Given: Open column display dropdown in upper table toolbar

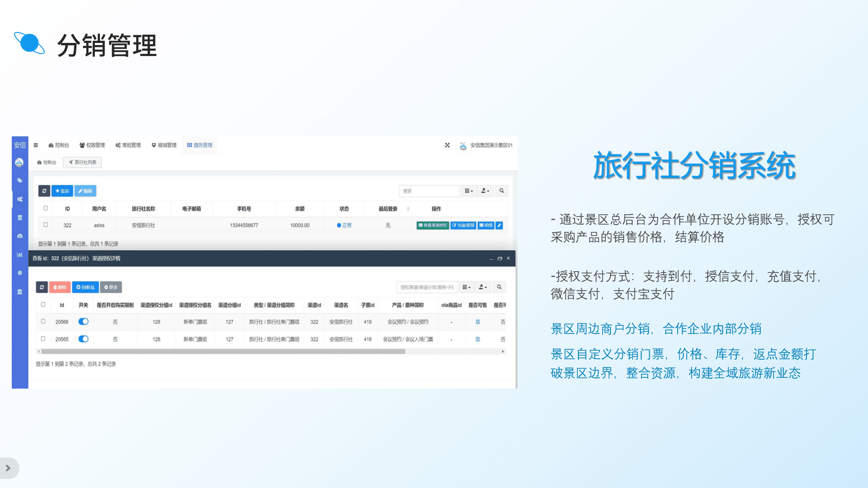Looking at the screenshot, I should click(x=469, y=191).
